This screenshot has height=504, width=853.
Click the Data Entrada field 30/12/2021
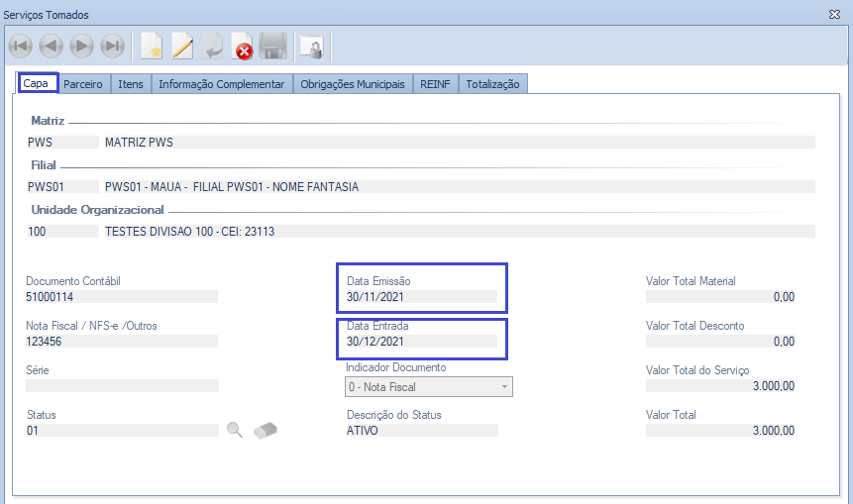422,341
